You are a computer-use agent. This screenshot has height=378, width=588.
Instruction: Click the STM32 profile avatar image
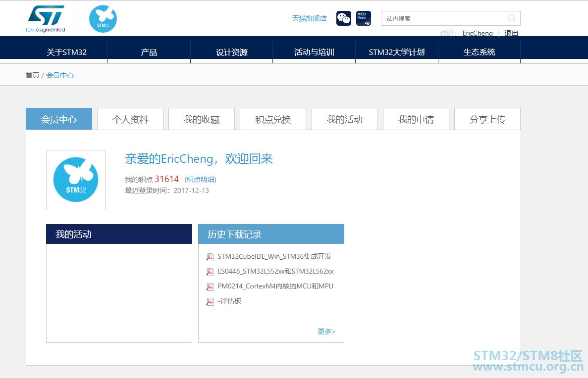click(76, 180)
